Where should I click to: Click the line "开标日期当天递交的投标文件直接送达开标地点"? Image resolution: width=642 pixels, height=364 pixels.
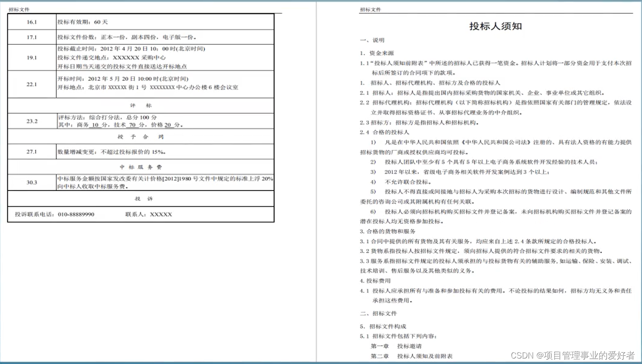pyautogui.click(x=122, y=66)
